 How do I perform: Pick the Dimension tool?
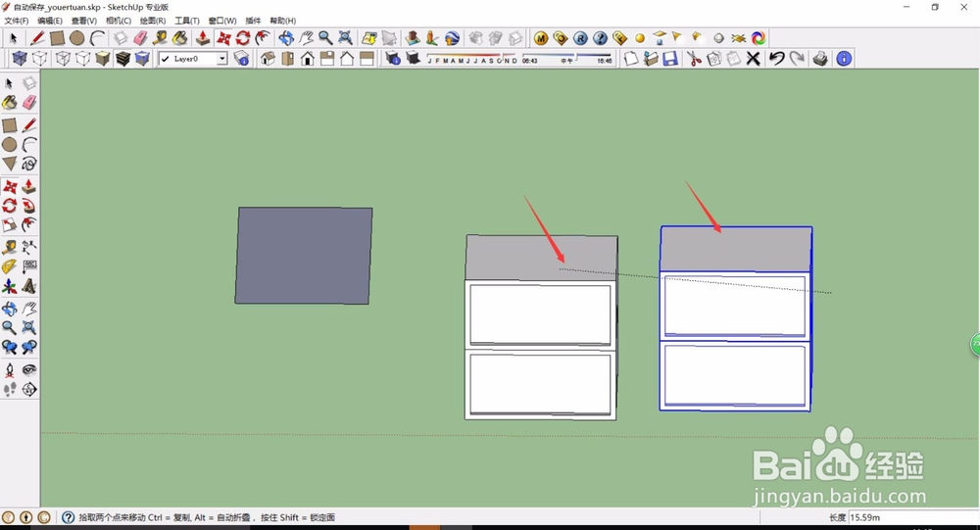pyautogui.click(x=28, y=246)
